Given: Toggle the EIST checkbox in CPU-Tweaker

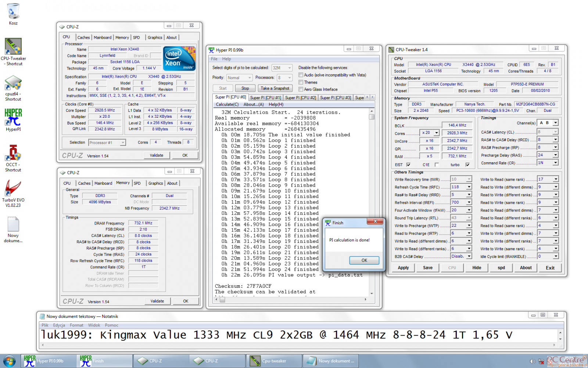Looking at the screenshot, I should (x=408, y=165).
